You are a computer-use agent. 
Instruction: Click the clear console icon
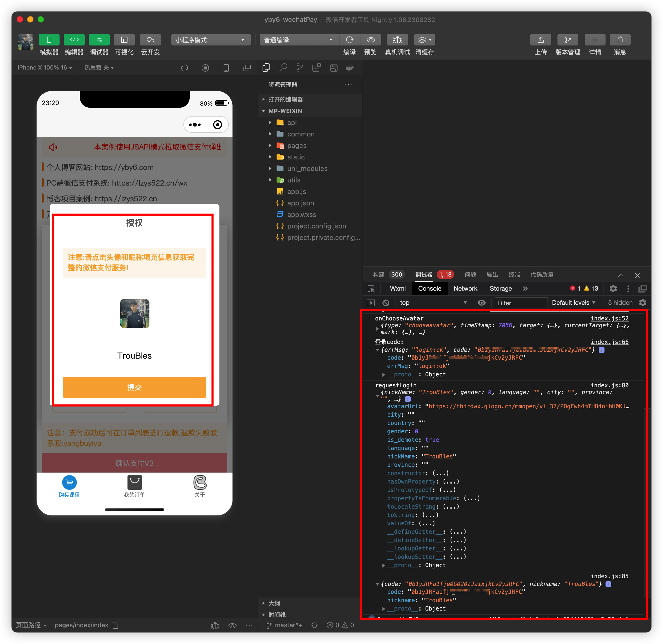386,303
